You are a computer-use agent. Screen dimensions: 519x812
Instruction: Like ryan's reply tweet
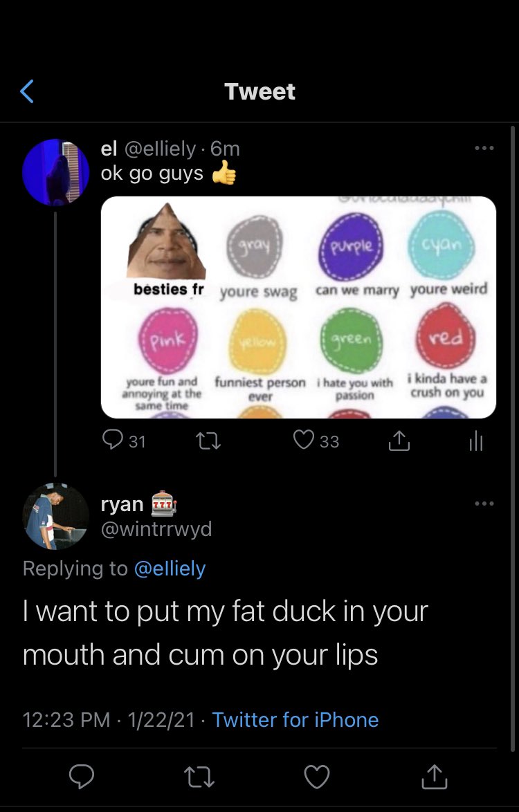tap(317, 778)
